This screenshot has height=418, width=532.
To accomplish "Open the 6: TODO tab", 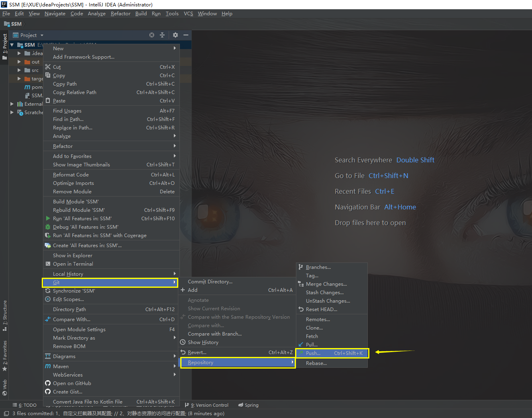I will 24,405.
